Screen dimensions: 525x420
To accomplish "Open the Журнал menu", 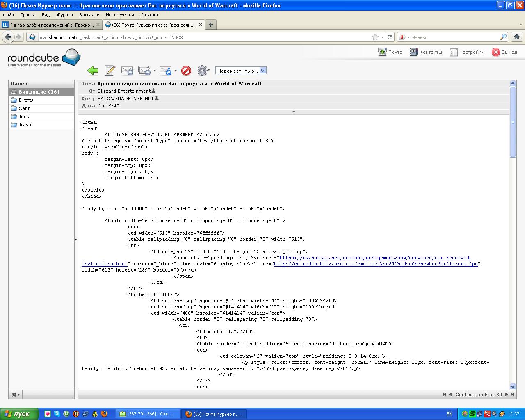I will tap(64, 15).
